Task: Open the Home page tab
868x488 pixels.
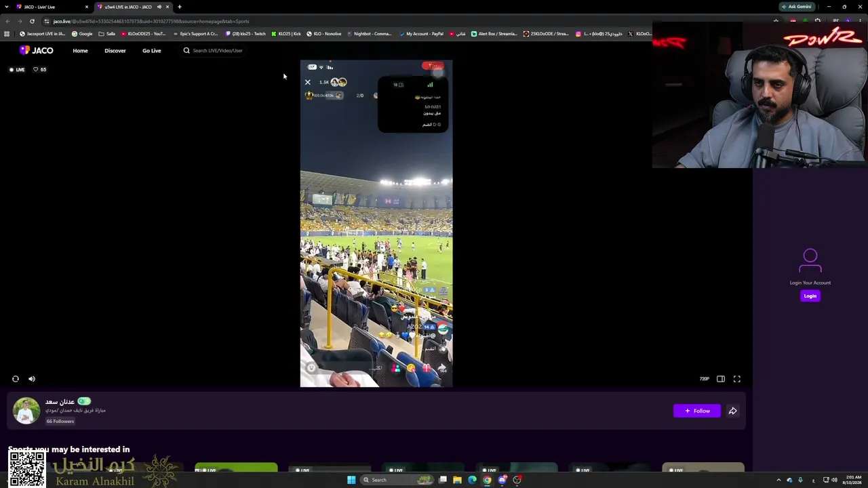Action: [80, 50]
